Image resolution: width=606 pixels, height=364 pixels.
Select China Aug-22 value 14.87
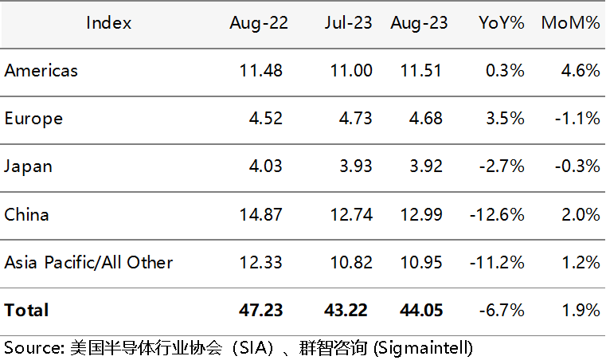tap(261, 214)
